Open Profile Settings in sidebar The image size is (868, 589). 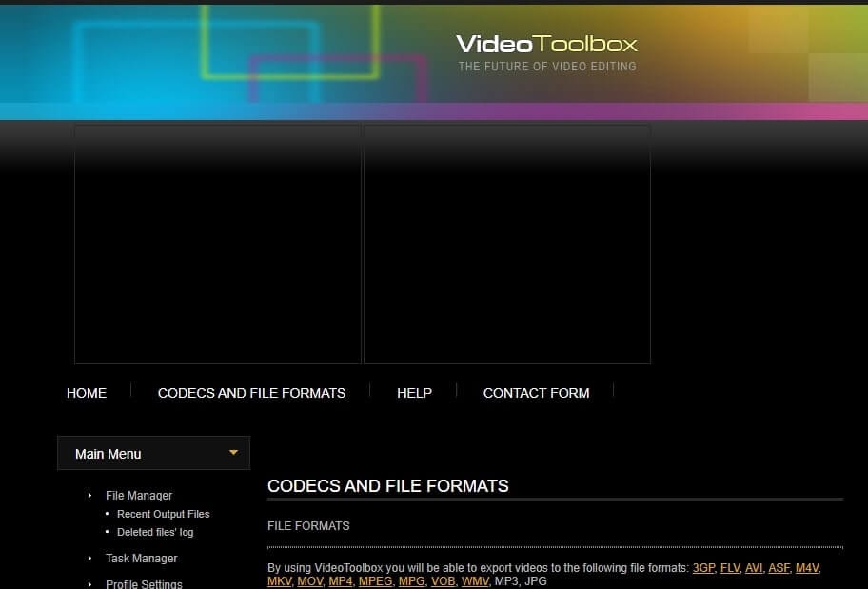click(144, 584)
